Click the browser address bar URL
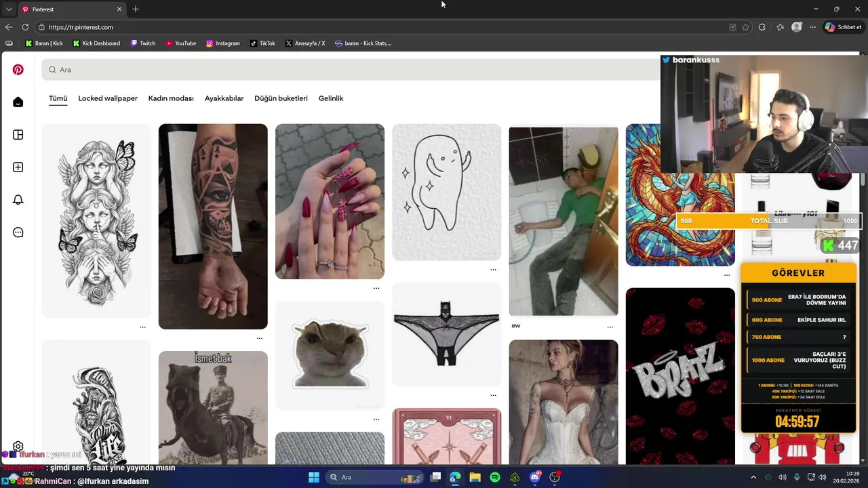 [81, 27]
